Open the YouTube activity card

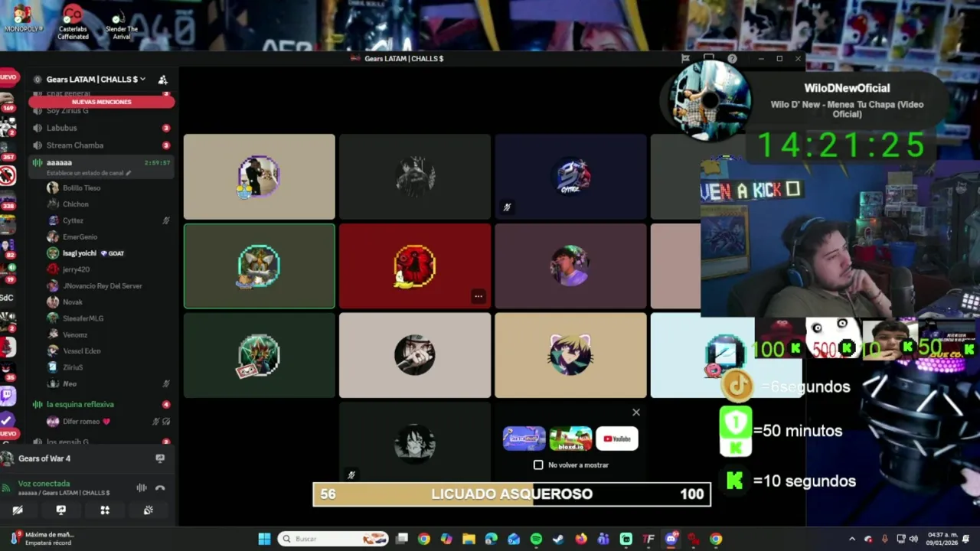tap(617, 439)
